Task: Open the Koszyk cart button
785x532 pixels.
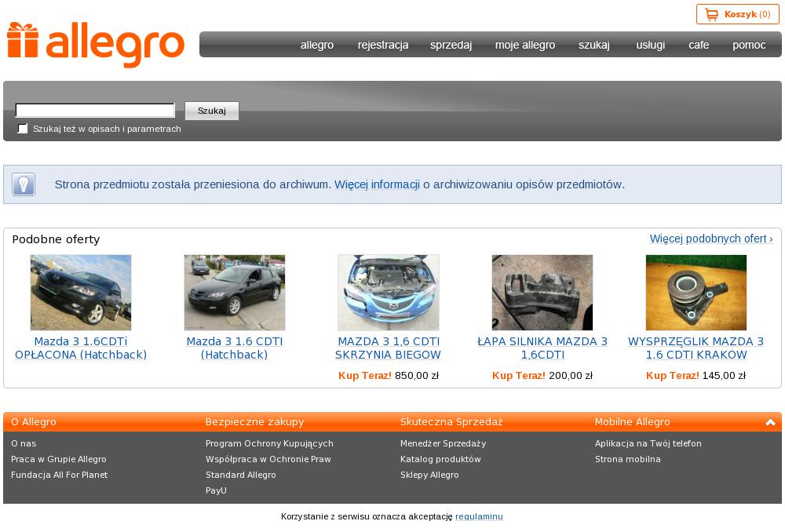Action: (737, 14)
